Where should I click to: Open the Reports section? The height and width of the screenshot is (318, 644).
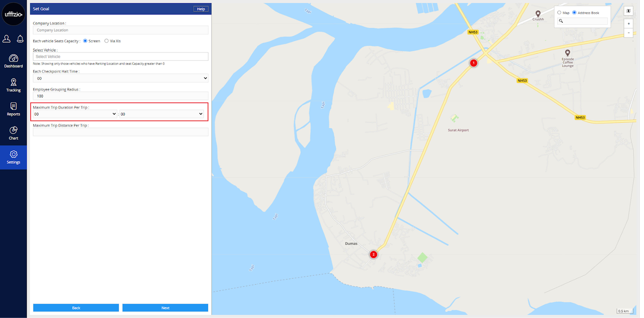(x=13, y=109)
